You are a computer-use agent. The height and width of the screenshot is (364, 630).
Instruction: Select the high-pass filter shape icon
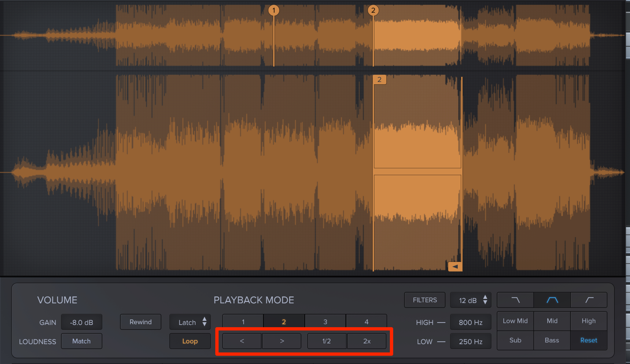[x=589, y=300]
